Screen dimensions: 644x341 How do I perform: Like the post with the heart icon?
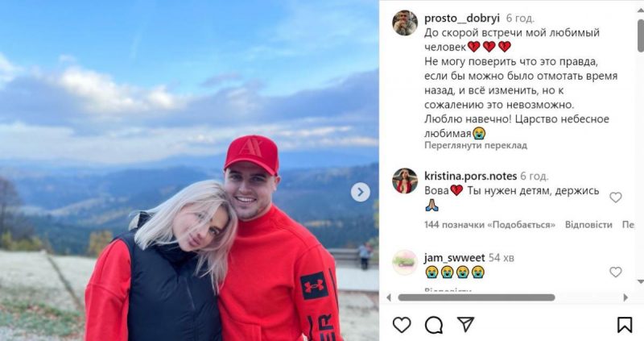402,325
